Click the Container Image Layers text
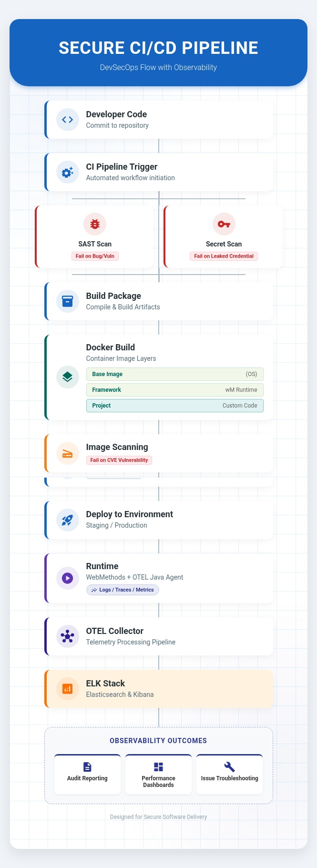 pos(121,358)
